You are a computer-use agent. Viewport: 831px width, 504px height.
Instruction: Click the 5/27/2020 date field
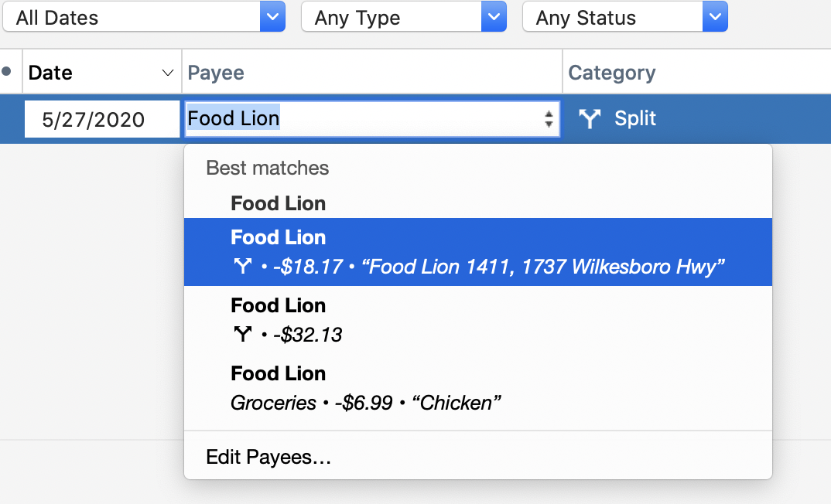[102, 119]
